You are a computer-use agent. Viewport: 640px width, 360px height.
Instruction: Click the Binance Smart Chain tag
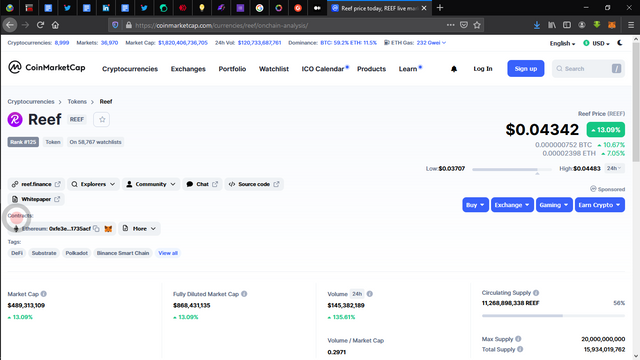coord(123,253)
